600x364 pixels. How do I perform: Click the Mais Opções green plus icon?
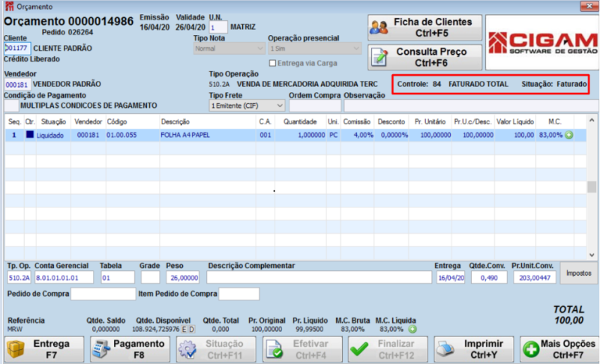(531, 350)
